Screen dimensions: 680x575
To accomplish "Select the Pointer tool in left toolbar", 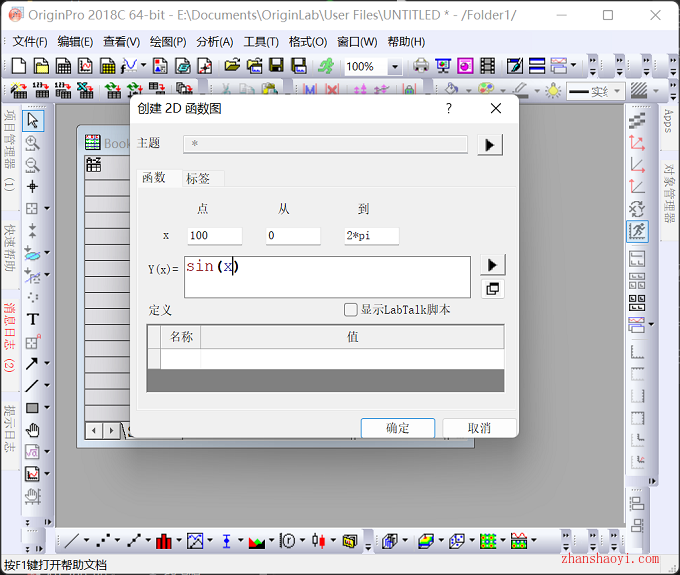I will click(x=33, y=120).
